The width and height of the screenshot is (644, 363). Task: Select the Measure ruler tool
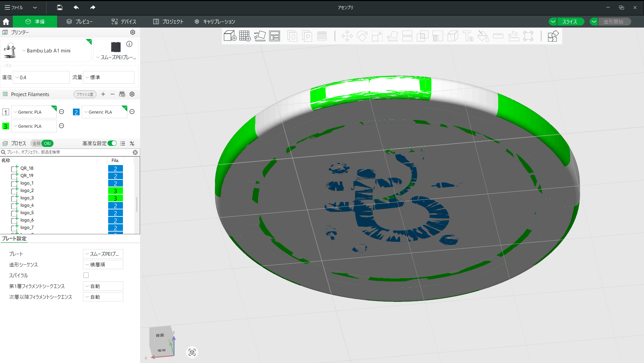tap(498, 36)
